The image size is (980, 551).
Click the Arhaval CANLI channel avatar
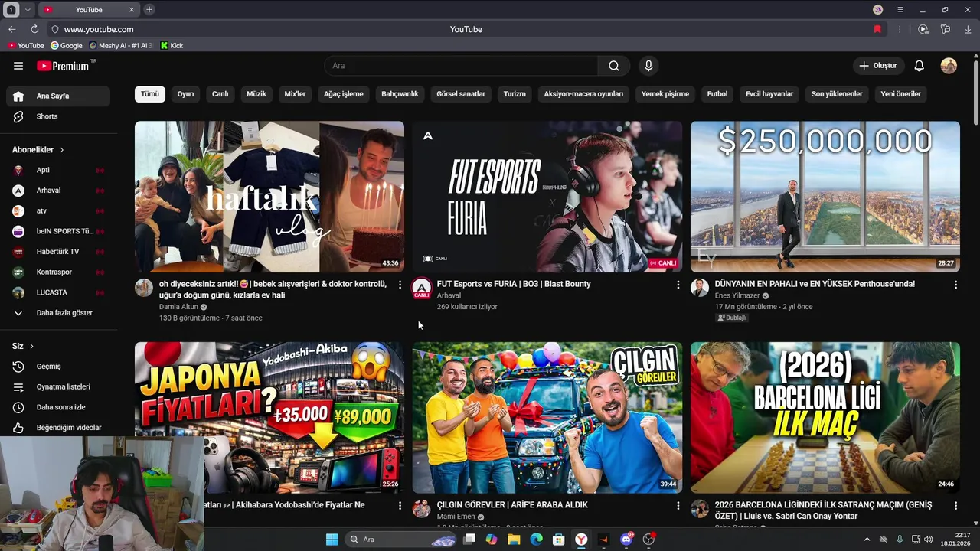pyautogui.click(x=421, y=289)
